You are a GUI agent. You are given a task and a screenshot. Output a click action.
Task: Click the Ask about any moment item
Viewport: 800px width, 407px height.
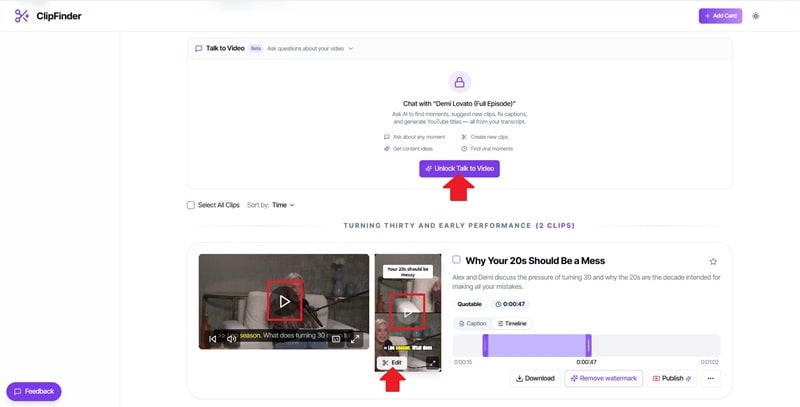pyautogui.click(x=414, y=137)
